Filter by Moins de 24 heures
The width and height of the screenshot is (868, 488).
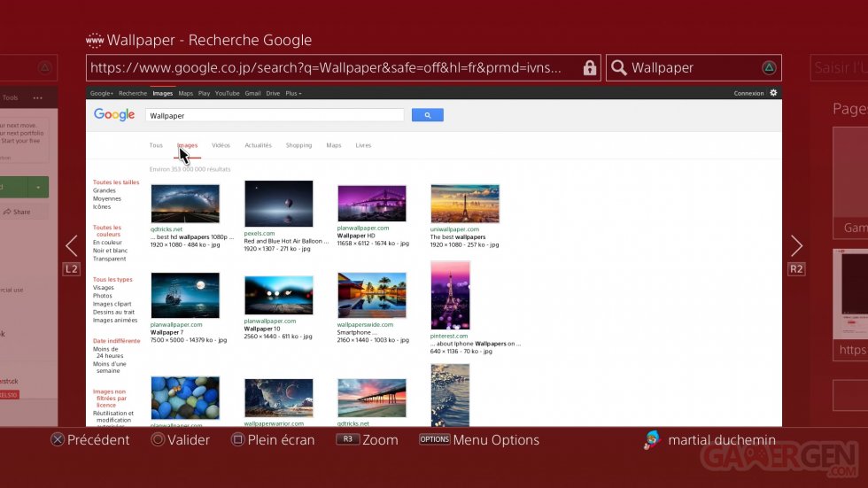[x=108, y=352]
